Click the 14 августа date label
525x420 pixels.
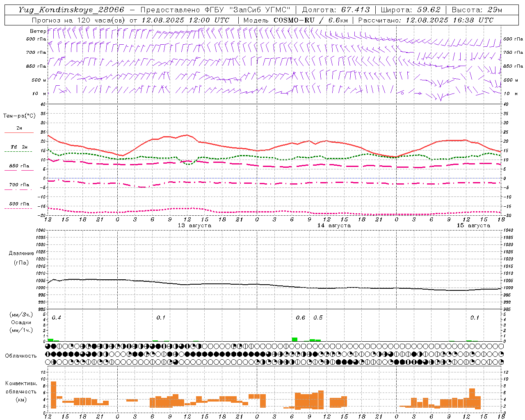334,226
